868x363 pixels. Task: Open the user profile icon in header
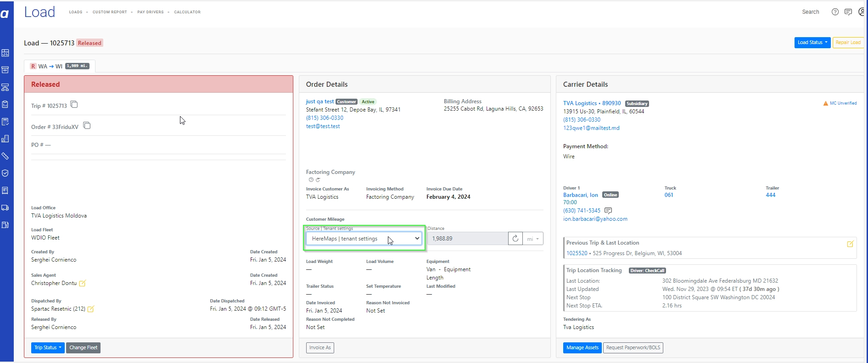(x=862, y=12)
